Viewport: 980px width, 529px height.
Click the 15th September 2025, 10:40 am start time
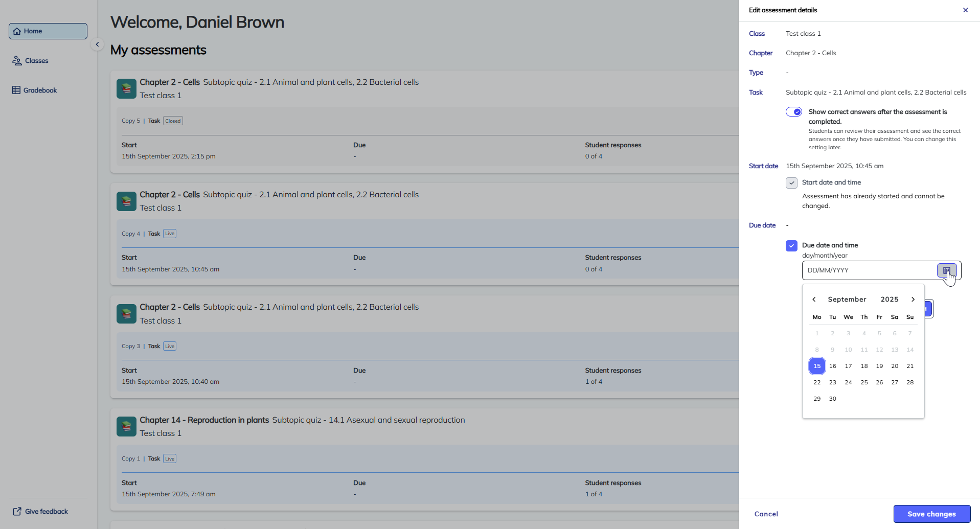(170, 382)
